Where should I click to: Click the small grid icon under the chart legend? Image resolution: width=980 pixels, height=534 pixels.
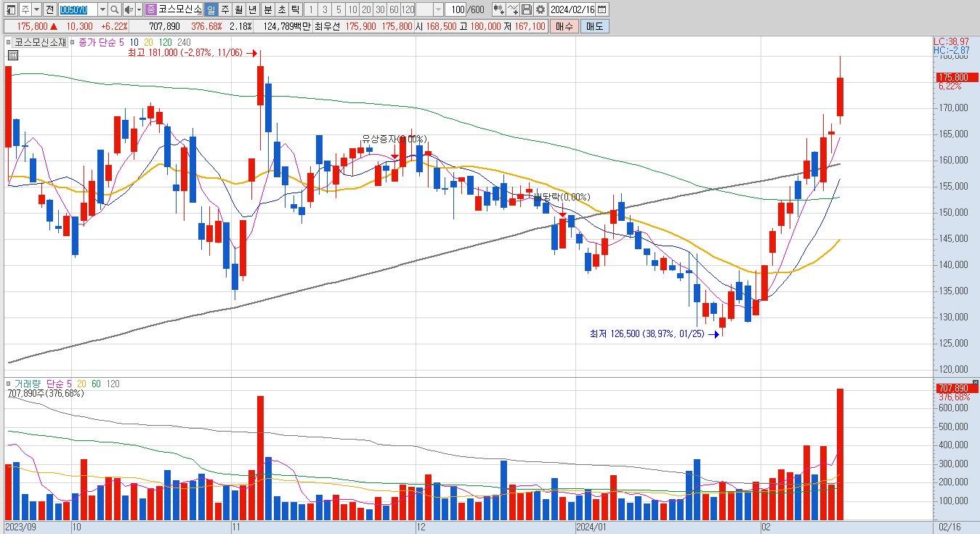(13, 54)
